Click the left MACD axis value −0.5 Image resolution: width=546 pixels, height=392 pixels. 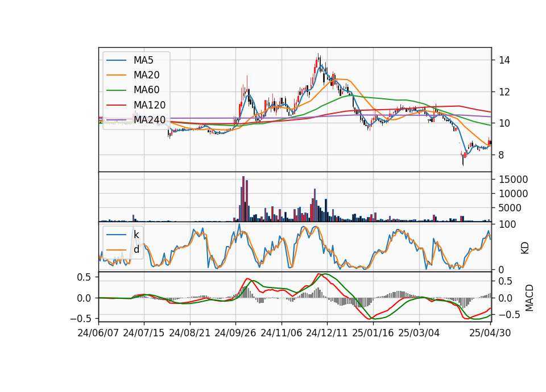pos(80,319)
